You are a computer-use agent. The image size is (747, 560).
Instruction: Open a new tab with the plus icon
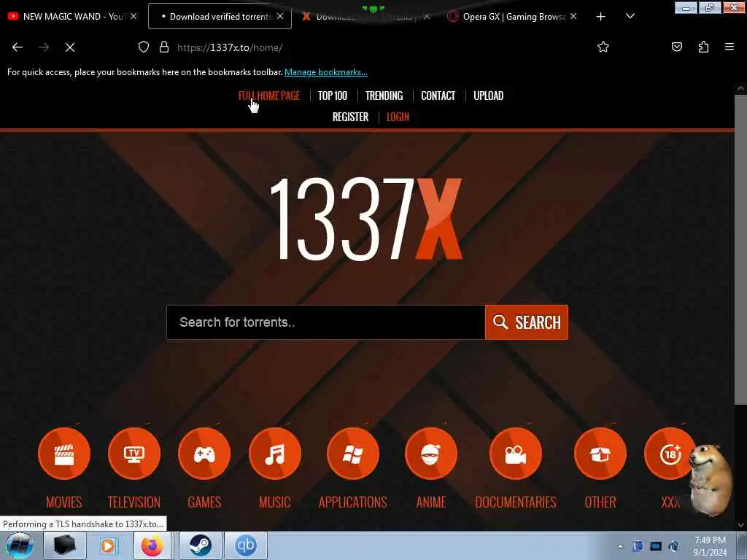(601, 17)
